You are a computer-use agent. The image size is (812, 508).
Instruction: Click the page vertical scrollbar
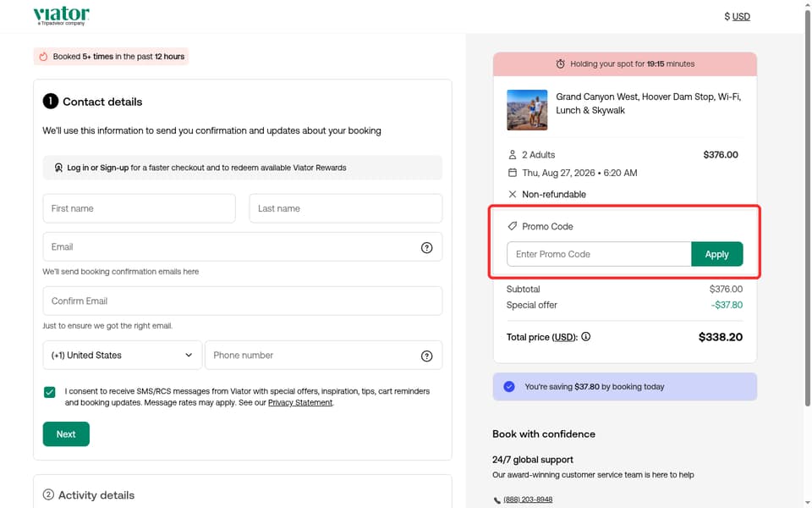[x=807, y=207]
